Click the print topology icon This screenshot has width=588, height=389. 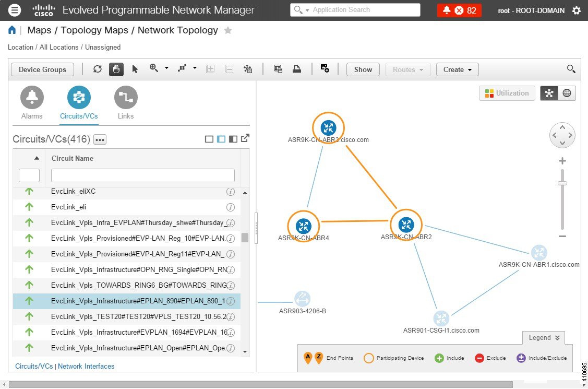click(297, 68)
